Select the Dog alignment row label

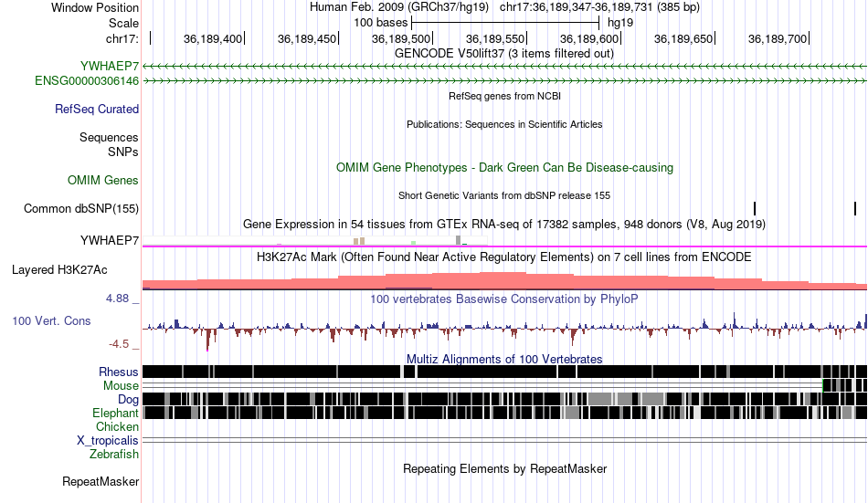pos(128,400)
